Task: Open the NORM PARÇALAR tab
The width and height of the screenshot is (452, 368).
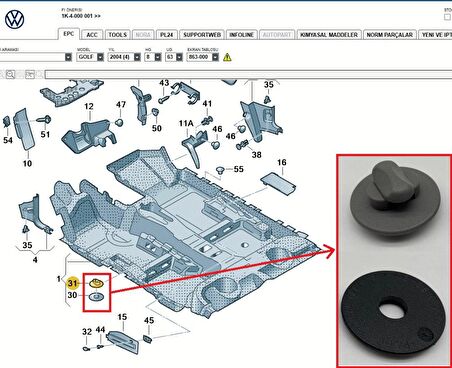Action: tap(389, 35)
